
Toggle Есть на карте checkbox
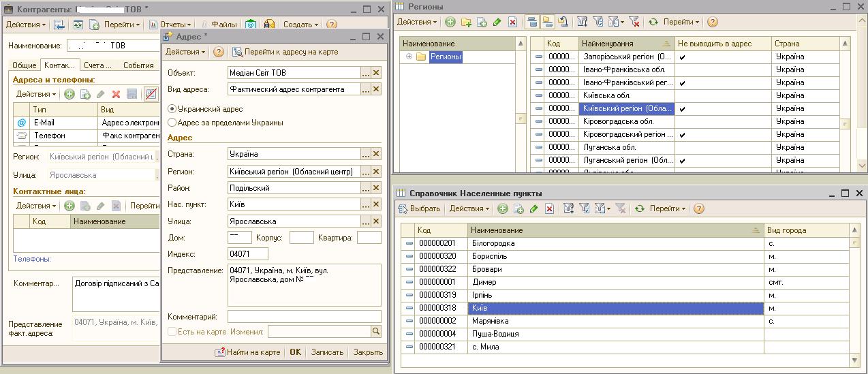click(172, 332)
